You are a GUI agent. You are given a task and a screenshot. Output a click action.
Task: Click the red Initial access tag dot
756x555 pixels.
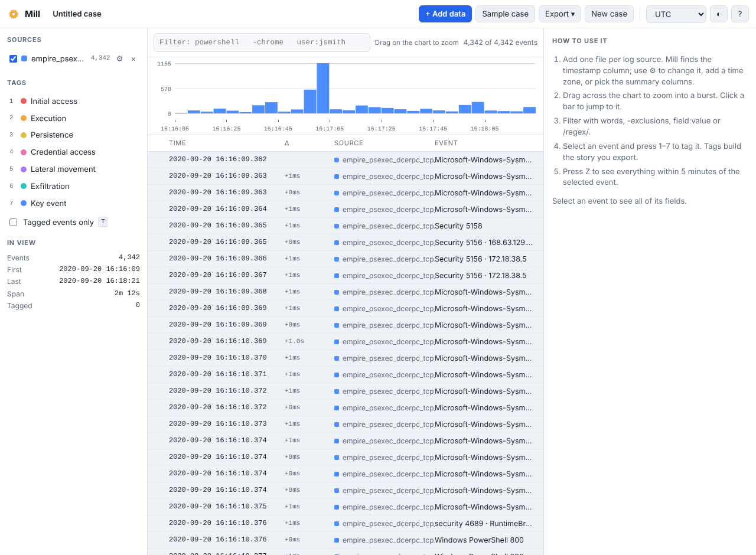(24, 101)
